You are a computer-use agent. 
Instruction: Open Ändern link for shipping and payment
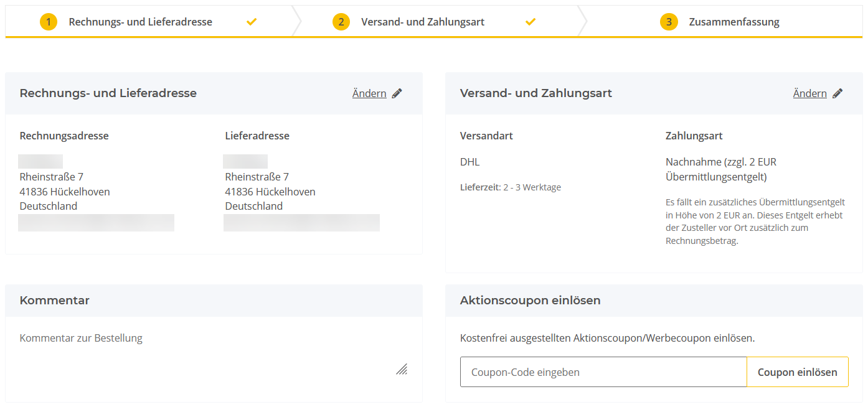(x=809, y=93)
